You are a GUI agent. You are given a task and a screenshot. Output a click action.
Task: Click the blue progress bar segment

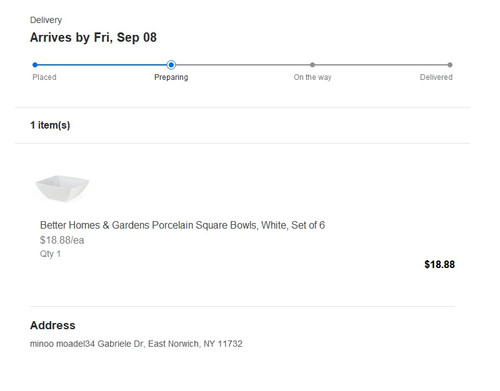point(102,65)
